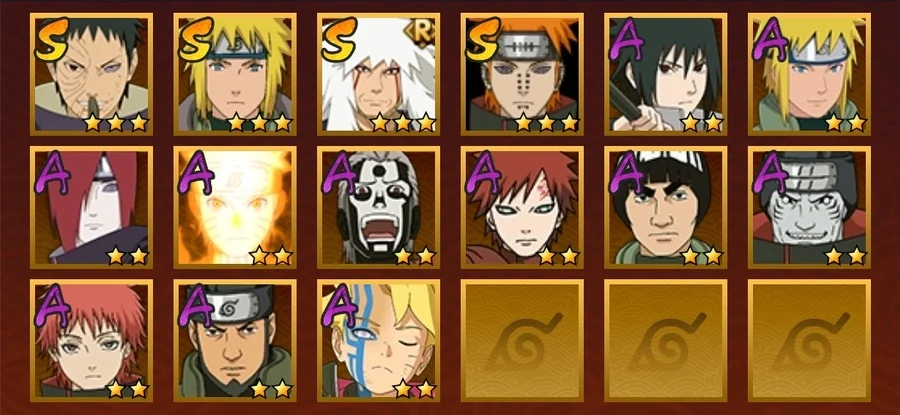Choose the red-haired Sasori card
Viewport: 900px width, 415px height.
click(x=91, y=340)
